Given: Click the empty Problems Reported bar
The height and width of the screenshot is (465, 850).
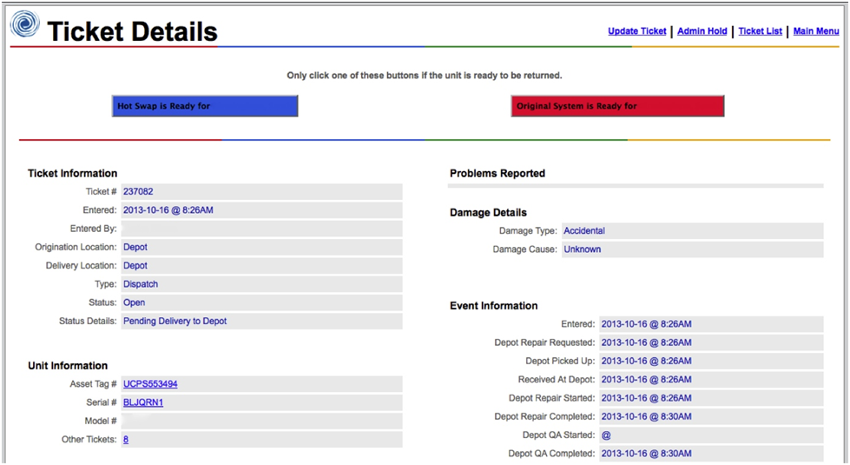Looking at the screenshot, I should (x=635, y=186).
